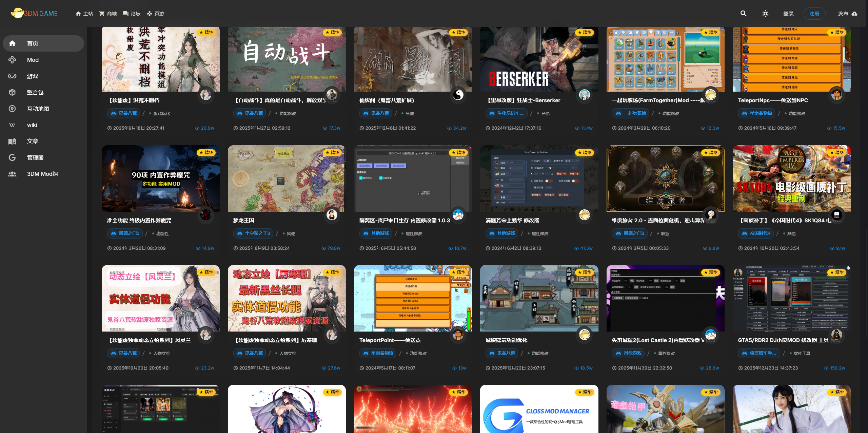Open 整合包 package sidebar item
Screen dimensions: 868x433
point(35,92)
